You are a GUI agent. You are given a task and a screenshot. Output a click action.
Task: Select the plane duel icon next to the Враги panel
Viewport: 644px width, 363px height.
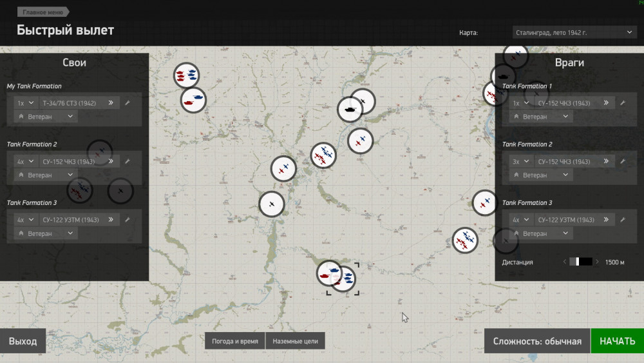(484, 202)
